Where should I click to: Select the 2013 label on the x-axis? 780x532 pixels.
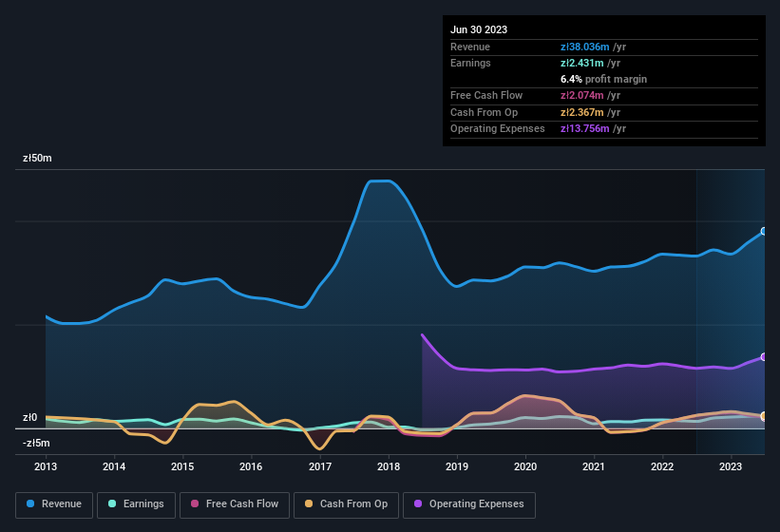pyautogui.click(x=46, y=466)
